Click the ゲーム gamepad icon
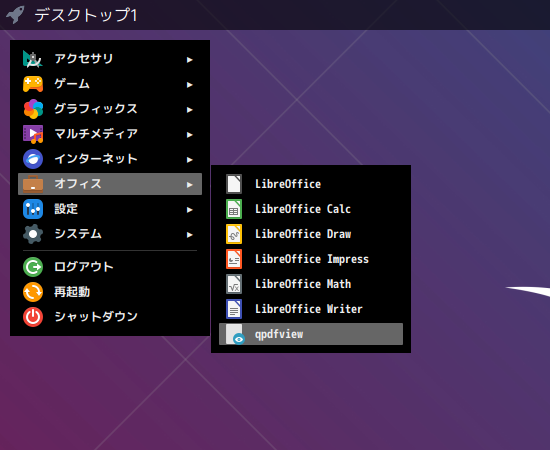This screenshot has height=450, width=550. pos(33,84)
